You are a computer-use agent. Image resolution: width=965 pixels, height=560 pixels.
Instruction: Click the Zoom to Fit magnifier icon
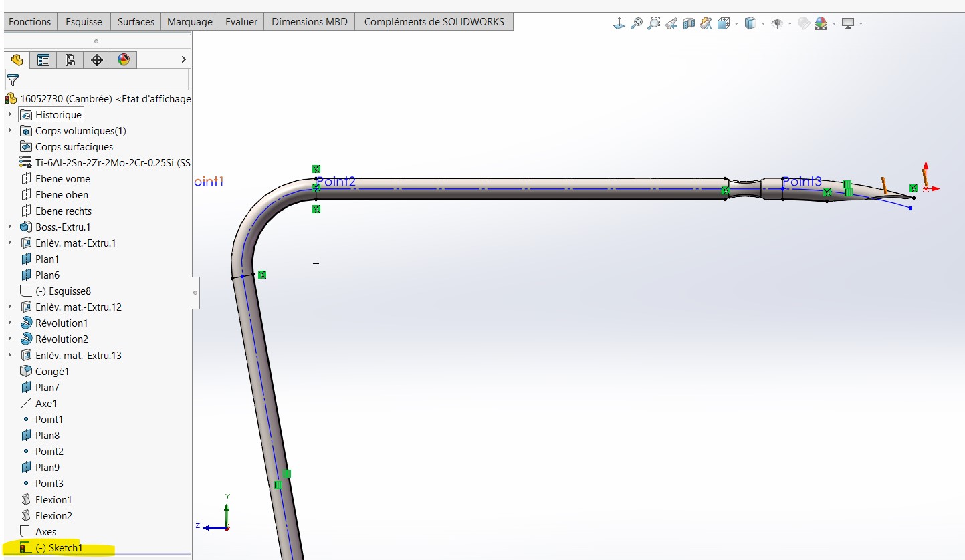pos(637,23)
